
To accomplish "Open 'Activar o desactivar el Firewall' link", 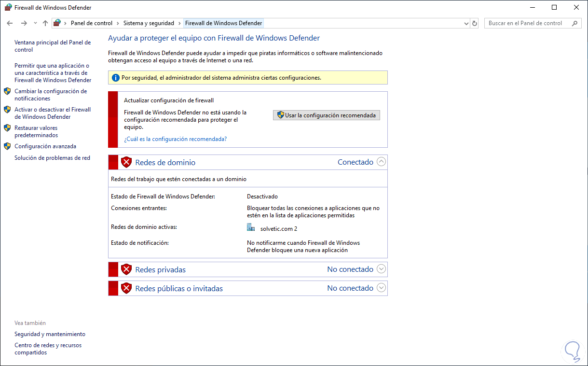I will coord(53,113).
